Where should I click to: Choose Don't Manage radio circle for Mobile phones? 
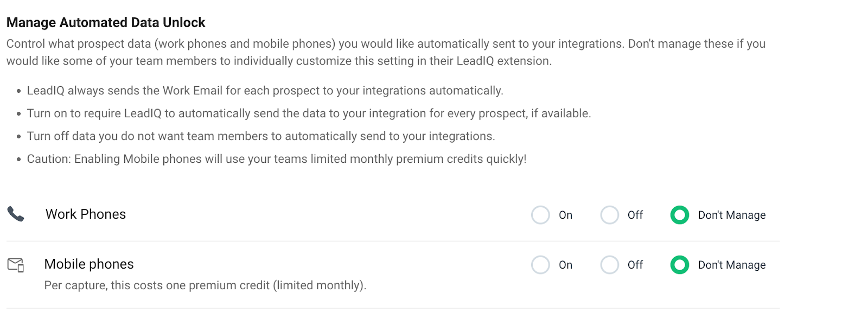point(680,265)
